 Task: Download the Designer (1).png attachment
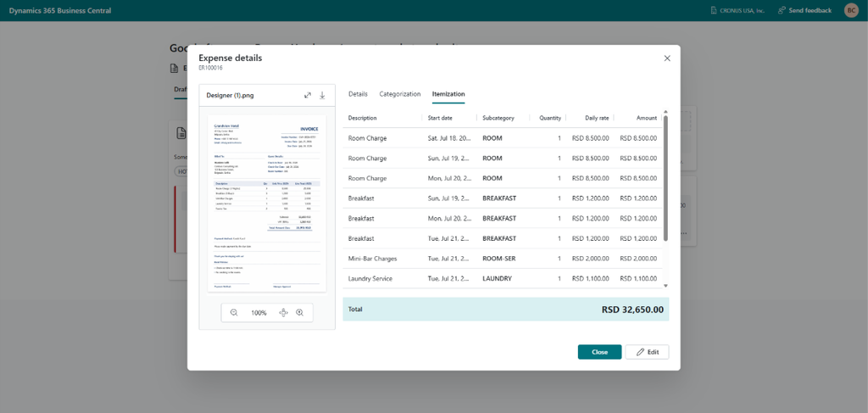(x=322, y=95)
